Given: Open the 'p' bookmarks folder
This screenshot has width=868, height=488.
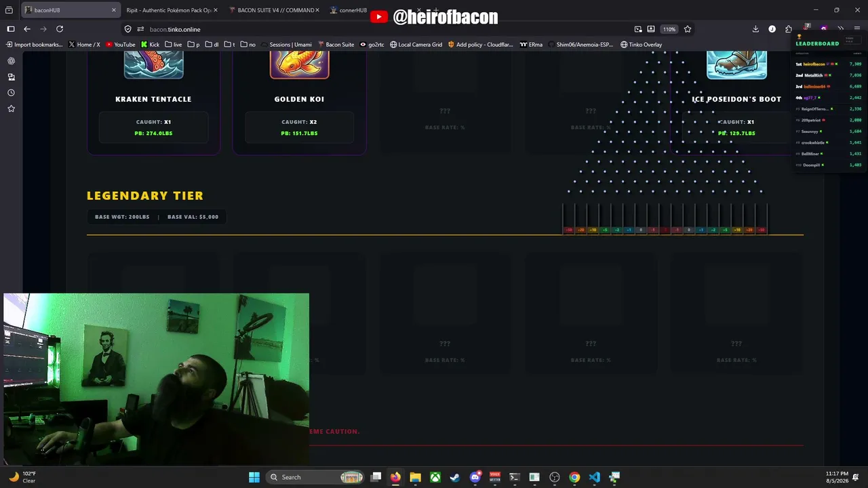Looking at the screenshot, I should pos(193,45).
